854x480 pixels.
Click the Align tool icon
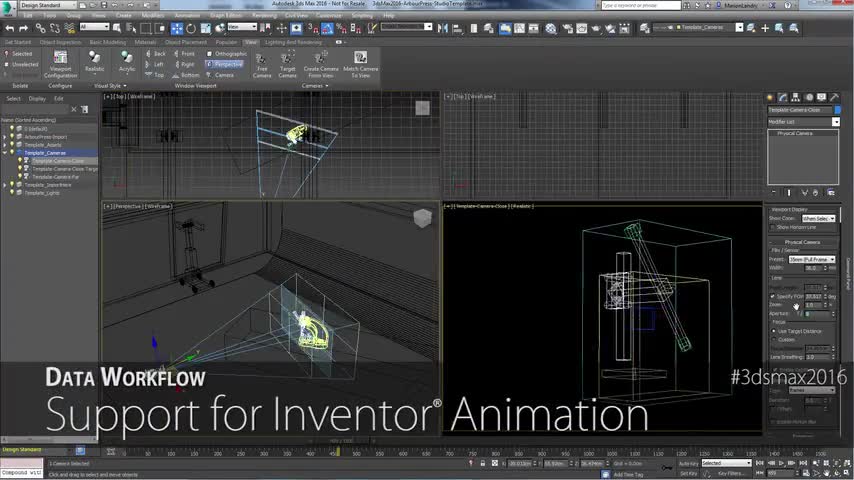click(x=458, y=28)
